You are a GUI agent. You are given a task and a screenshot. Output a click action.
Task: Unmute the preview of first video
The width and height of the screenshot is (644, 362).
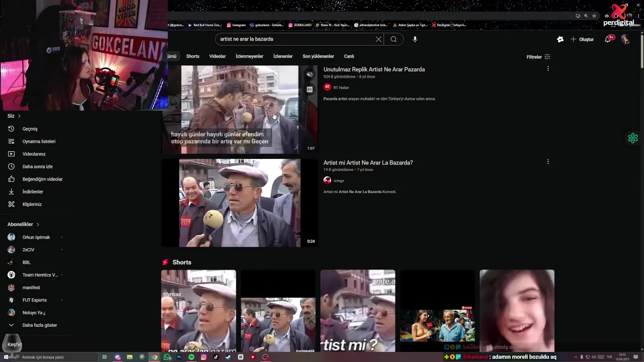coord(309,74)
